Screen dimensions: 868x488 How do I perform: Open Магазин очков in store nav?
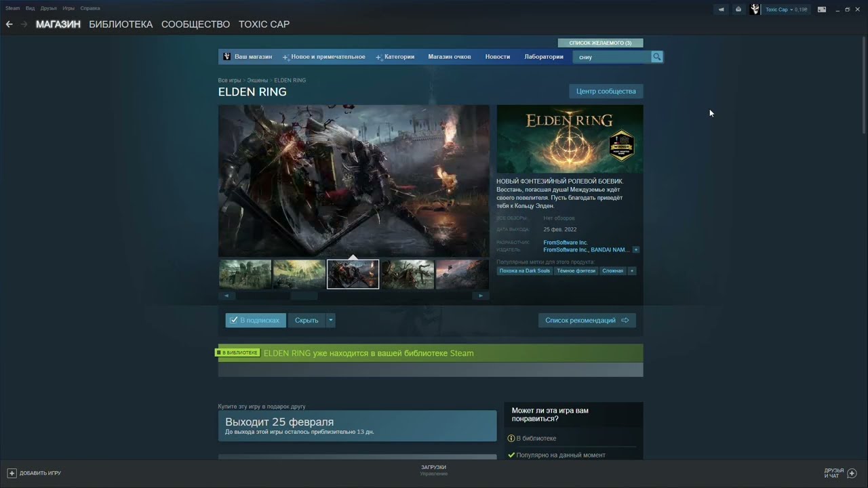[450, 57]
